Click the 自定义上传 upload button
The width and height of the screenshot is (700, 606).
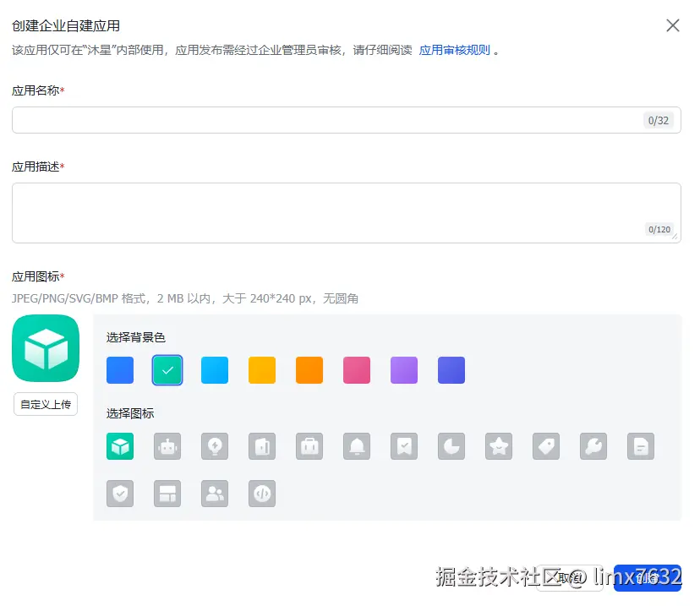(x=46, y=404)
